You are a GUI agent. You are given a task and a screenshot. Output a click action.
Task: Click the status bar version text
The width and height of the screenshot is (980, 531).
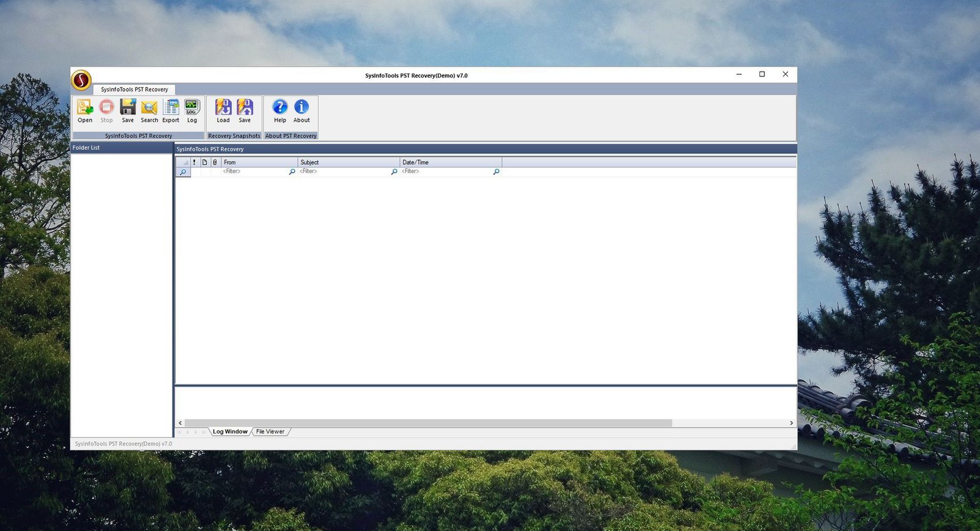point(124,444)
